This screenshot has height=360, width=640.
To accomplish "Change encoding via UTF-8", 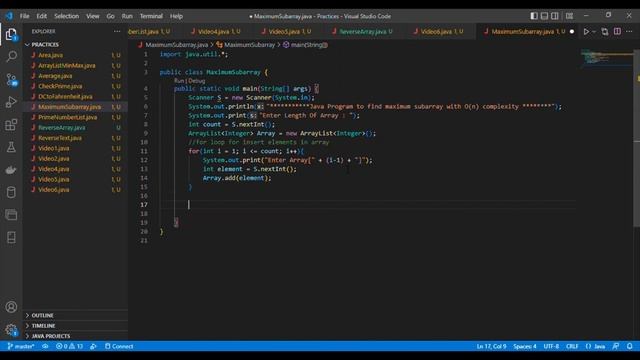I will (x=551, y=346).
